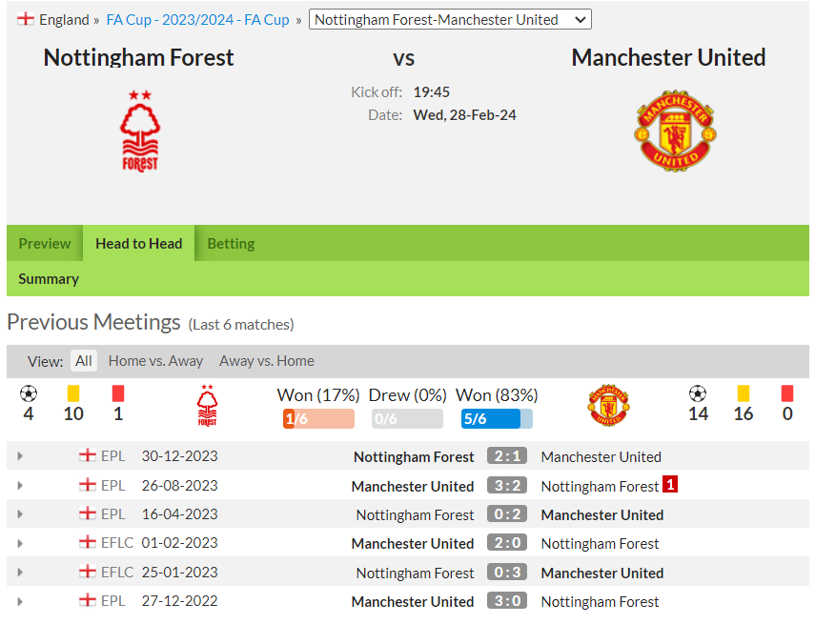Switch view to Home vs. Away

(x=155, y=361)
